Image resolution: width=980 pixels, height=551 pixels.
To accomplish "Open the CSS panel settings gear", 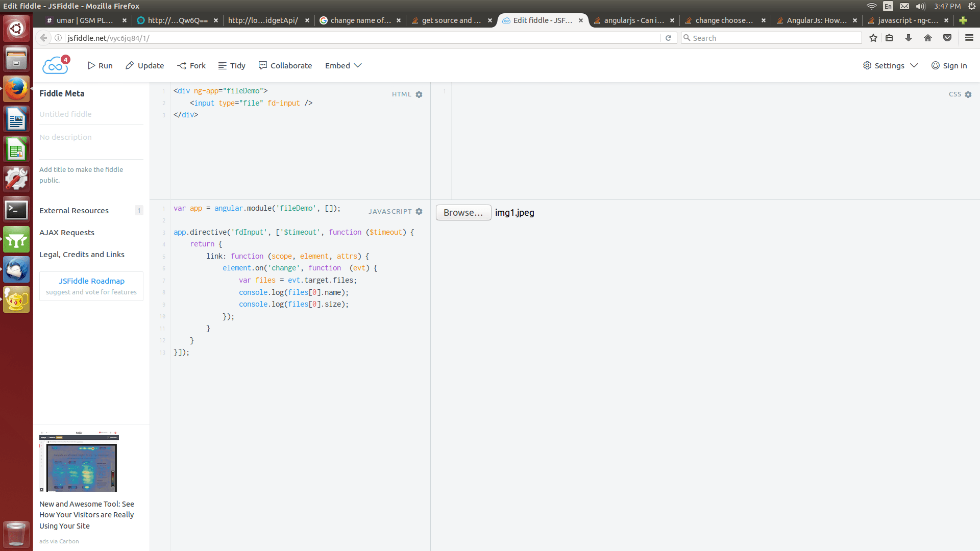I will click(x=968, y=94).
